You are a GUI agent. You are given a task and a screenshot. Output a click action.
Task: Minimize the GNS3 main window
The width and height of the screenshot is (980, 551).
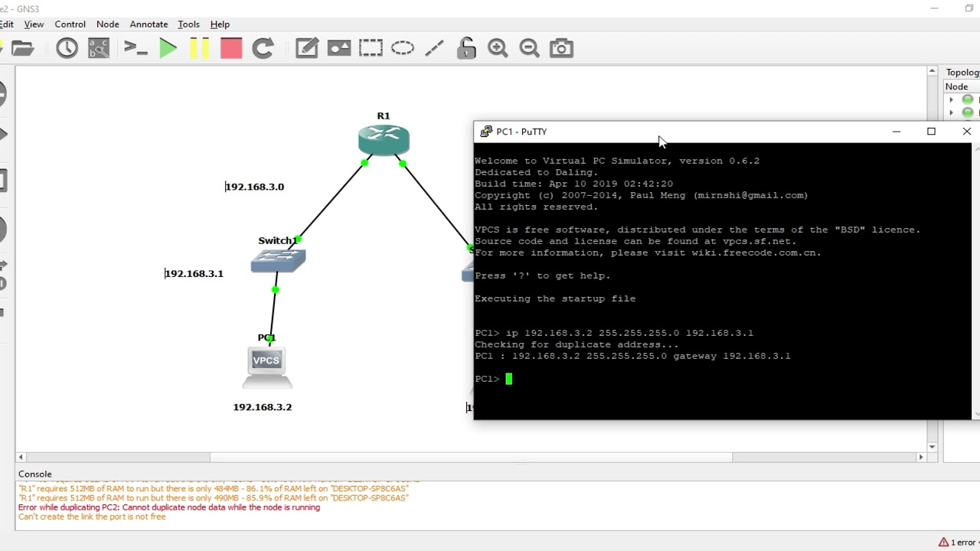934,8
